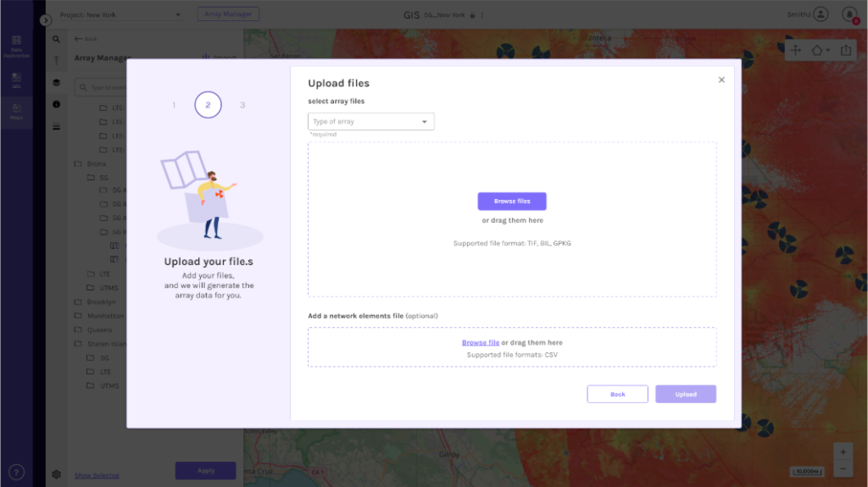Select the Maps sidebar icon
The height and width of the screenshot is (487, 868).
16,112
